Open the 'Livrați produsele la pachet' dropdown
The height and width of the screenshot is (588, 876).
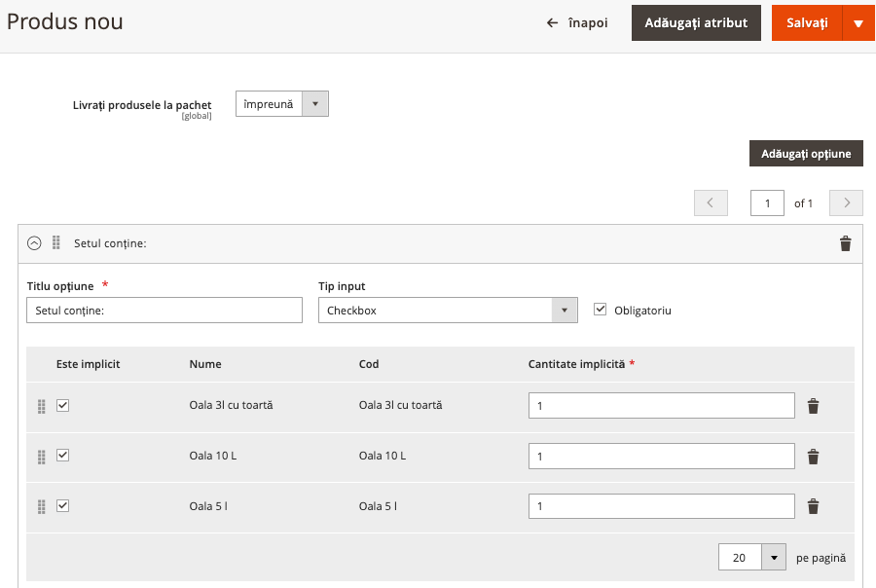(282, 104)
